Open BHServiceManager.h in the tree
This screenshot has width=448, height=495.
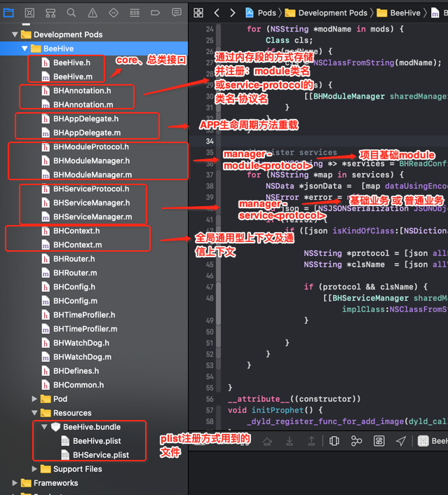86,203
